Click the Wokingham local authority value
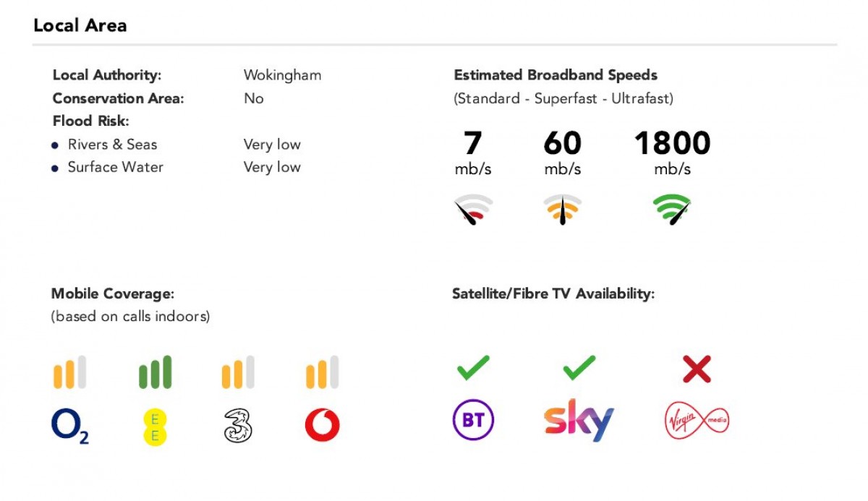Image resolution: width=868 pixels, height=501 pixels. pyautogui.click(x=282, y=75)
